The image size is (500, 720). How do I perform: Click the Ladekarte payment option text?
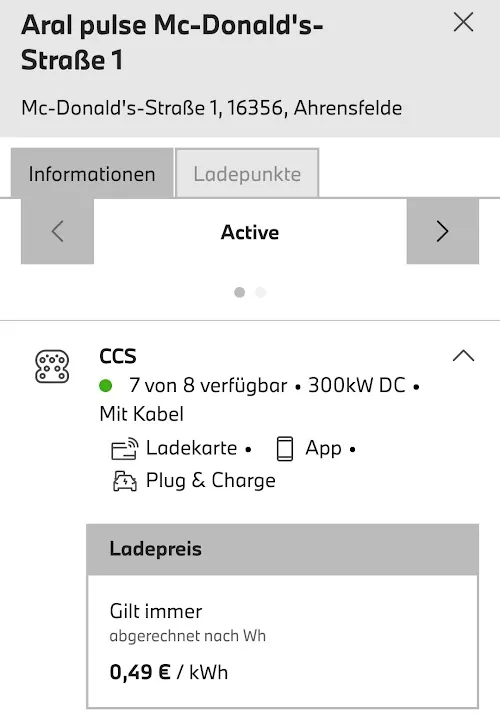click(x=191, y=448)
